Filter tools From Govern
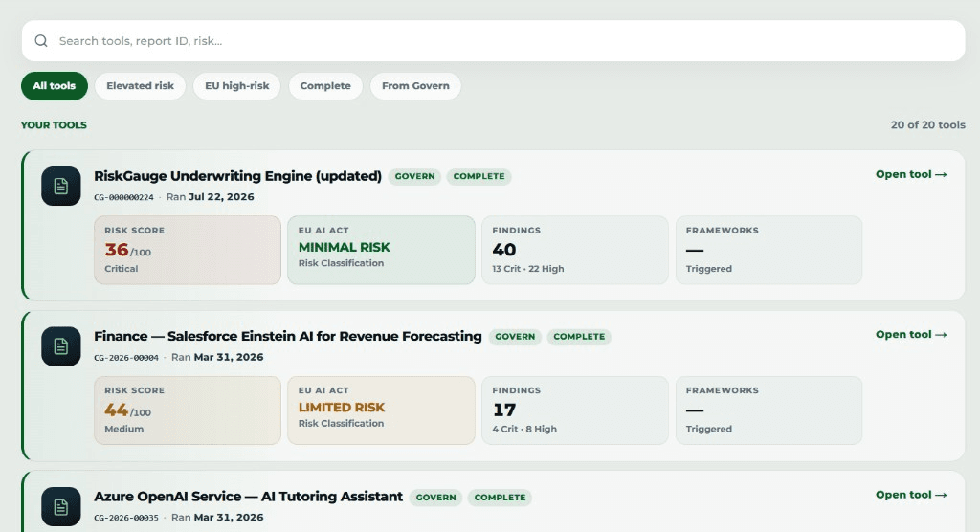This screenshot has width=980, height=532. [415, 86]
